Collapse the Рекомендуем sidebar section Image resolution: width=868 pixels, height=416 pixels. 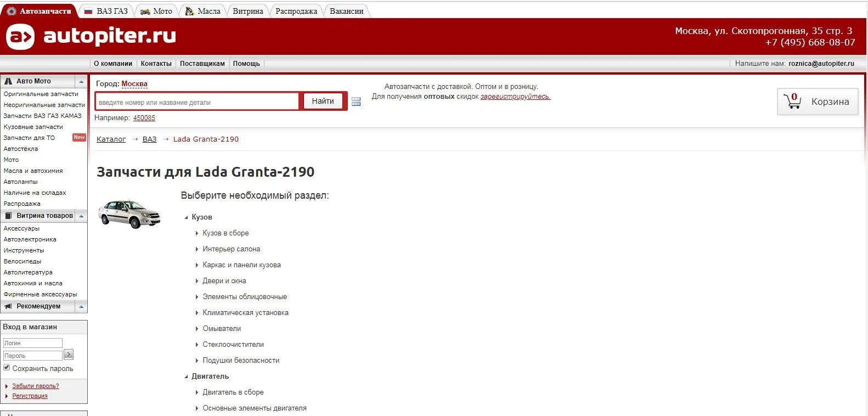[x=81, y=307]
